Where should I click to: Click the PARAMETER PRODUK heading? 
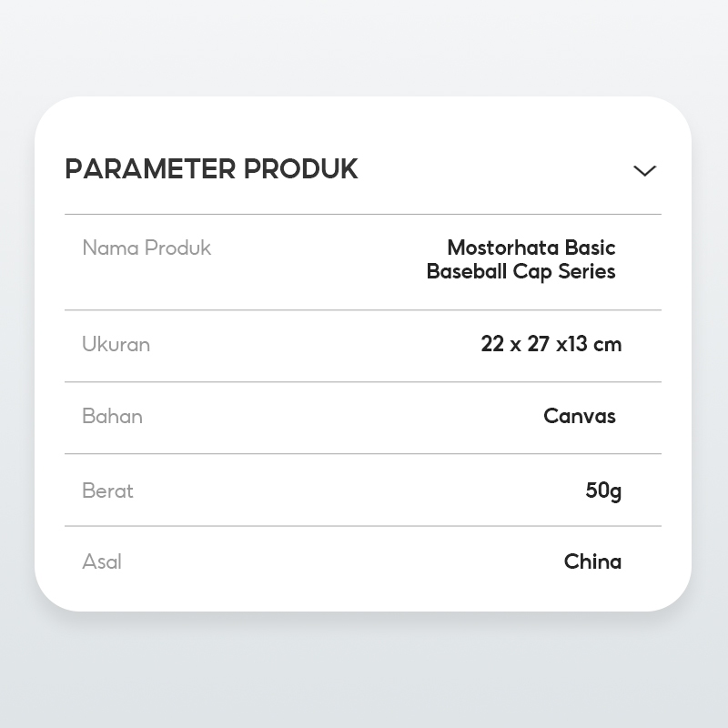[211, 169]
